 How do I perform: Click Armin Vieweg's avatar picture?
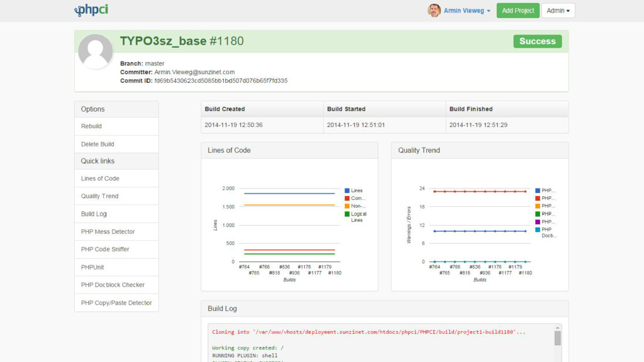point(434,11)
